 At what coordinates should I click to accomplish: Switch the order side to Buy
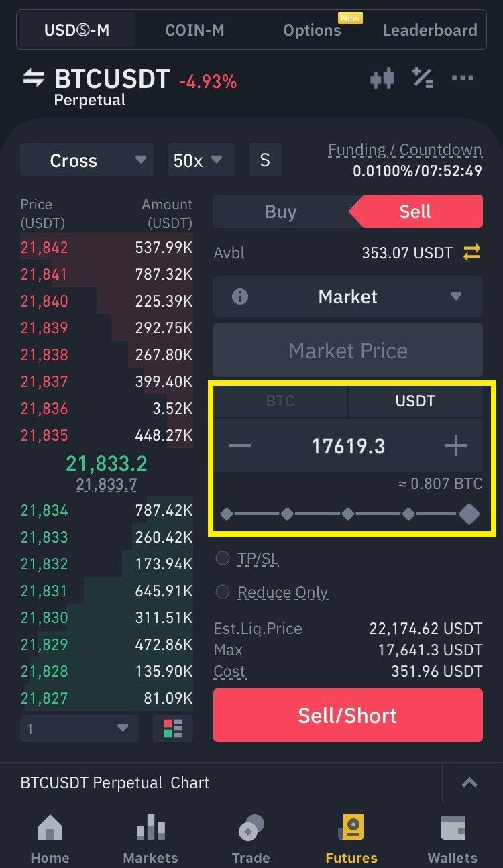280,212
